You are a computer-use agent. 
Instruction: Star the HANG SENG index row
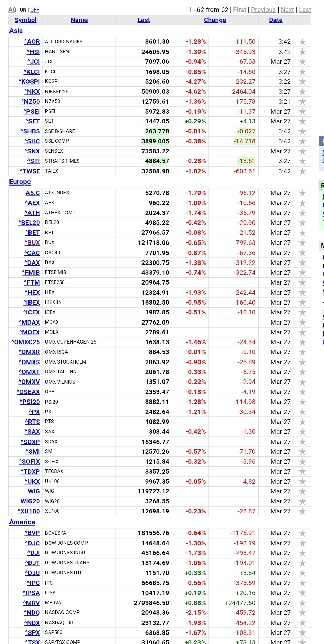click(x=302, y=52)
